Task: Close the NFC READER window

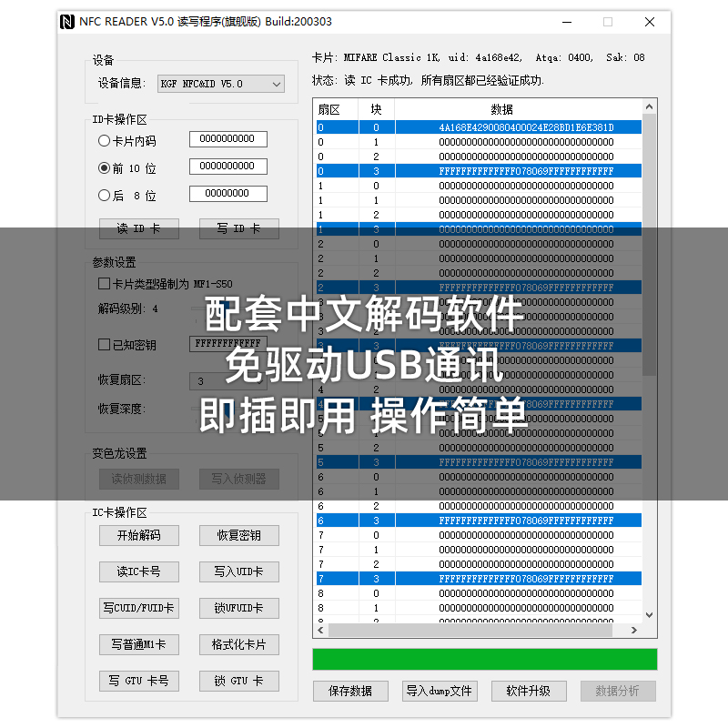Action: (650, 22)
